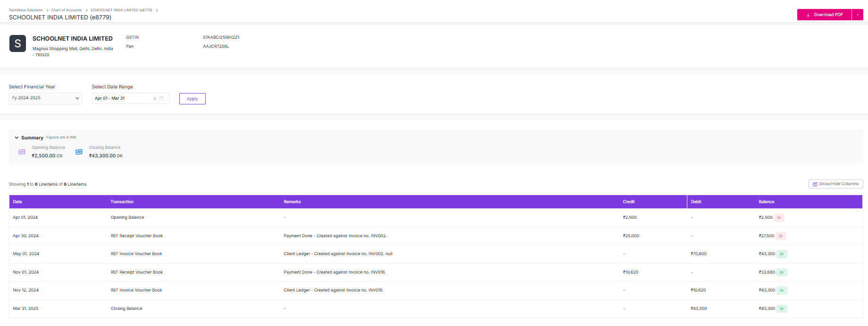Screen dimensions: 868x326
Task: Click REF Invoice Voucher Book on May 01 row
Action: [136, 254]
